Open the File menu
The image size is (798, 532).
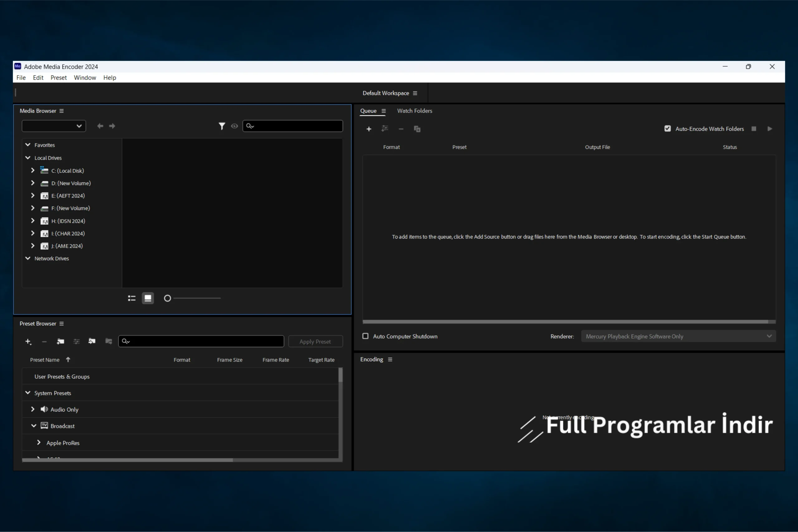tap(21, 78)
